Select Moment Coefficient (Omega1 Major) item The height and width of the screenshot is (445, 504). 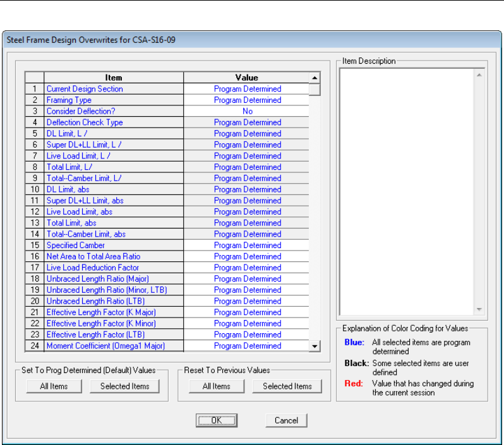point(114,346)
